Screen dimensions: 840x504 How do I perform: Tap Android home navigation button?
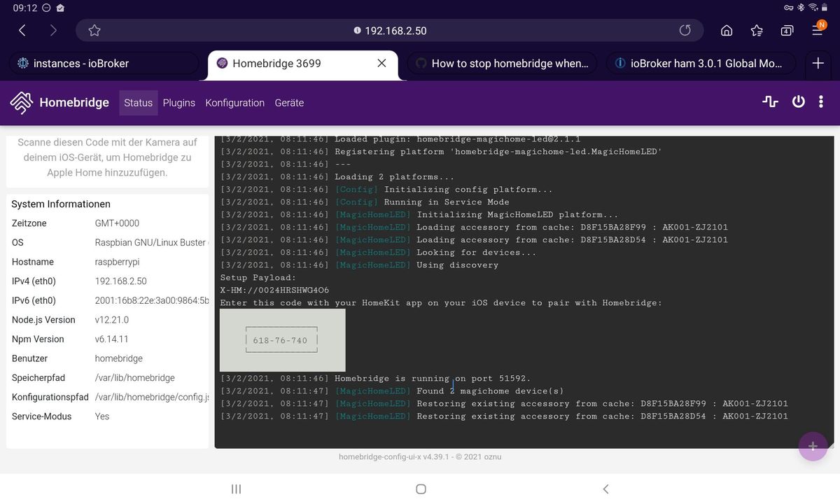(421, 489)
